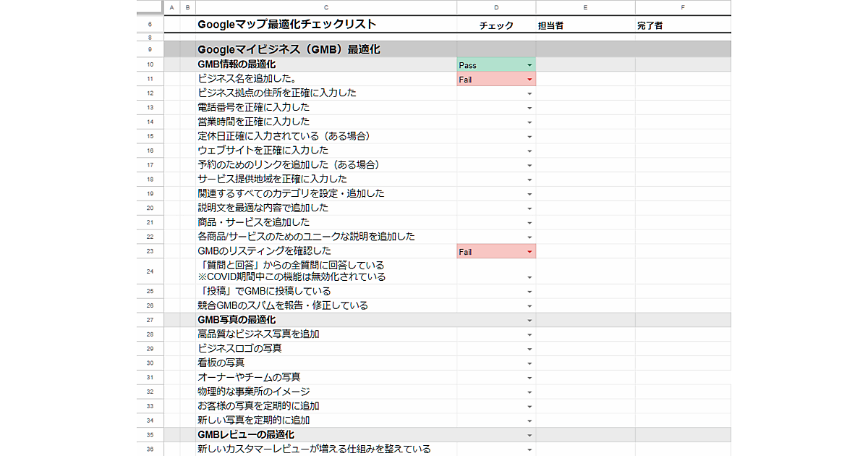Open check dropdown for 看板の写真

(529, 363)
